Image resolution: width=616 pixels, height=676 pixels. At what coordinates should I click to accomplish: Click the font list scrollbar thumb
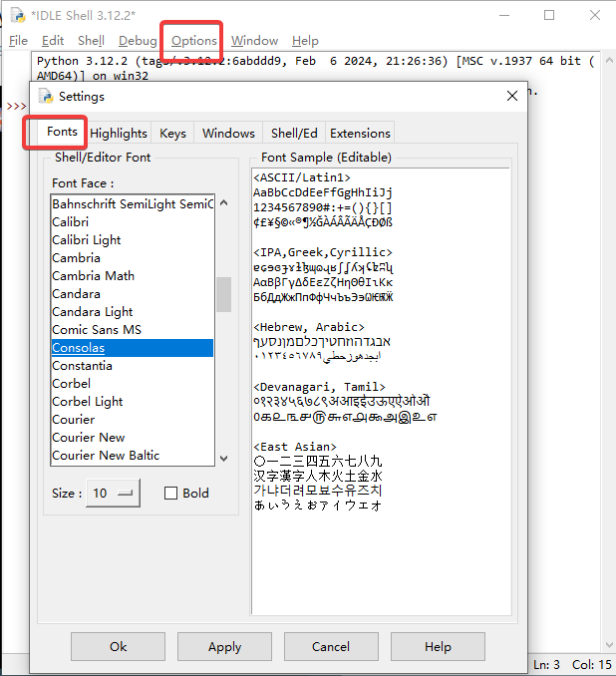(x=223, y=294)
